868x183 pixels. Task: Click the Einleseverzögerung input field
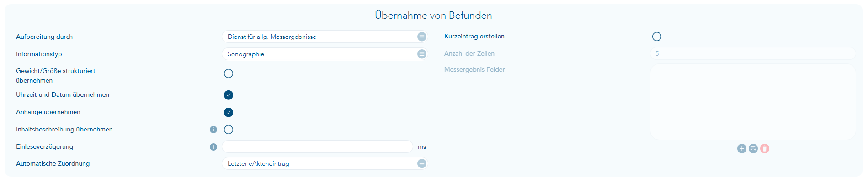click(317, 146)
